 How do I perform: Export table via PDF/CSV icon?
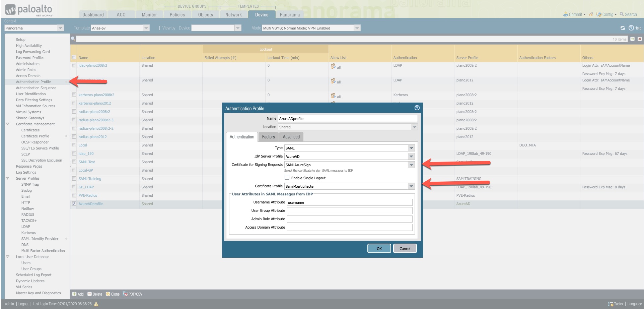125,294
